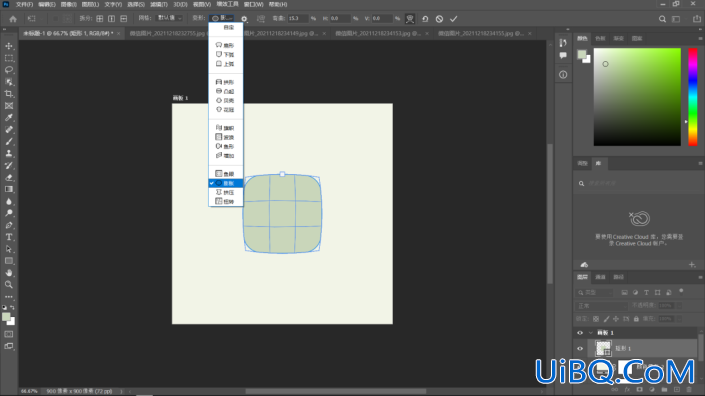705x396 pixels.
Task: Select the Object Selection tool
Action: (9, 82)
